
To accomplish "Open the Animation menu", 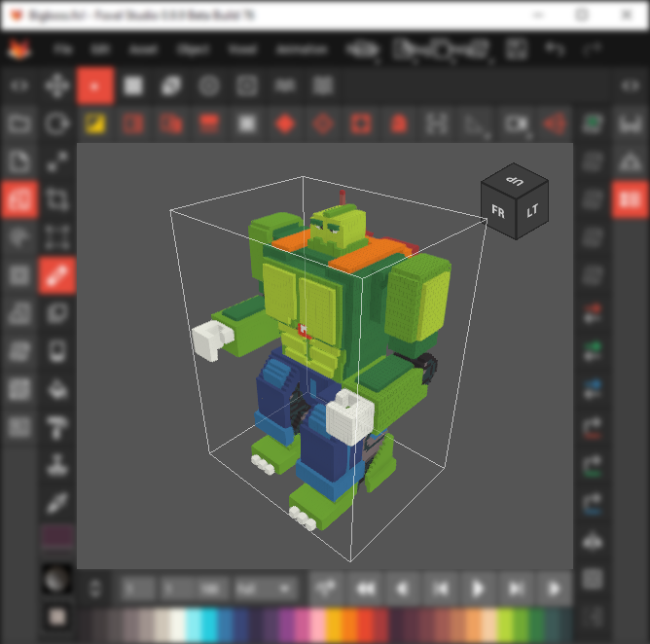I will [x=302, y=49].
